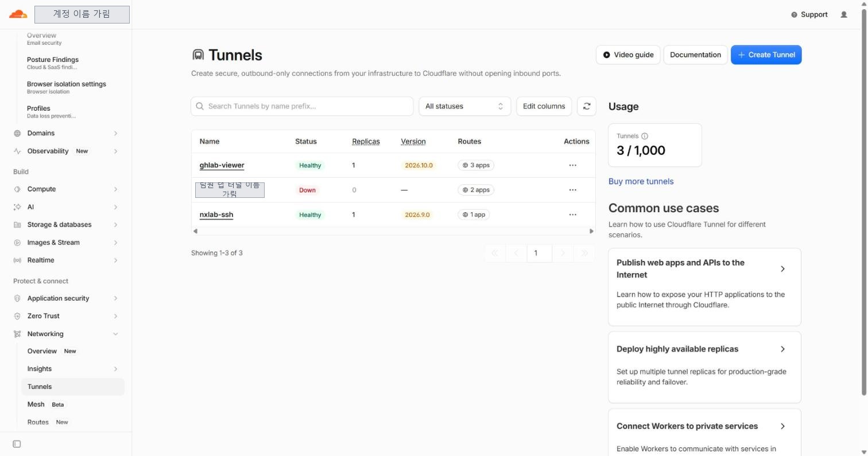
Task: Focus the Search Tunnels by name field
Action: click(302, 106)
